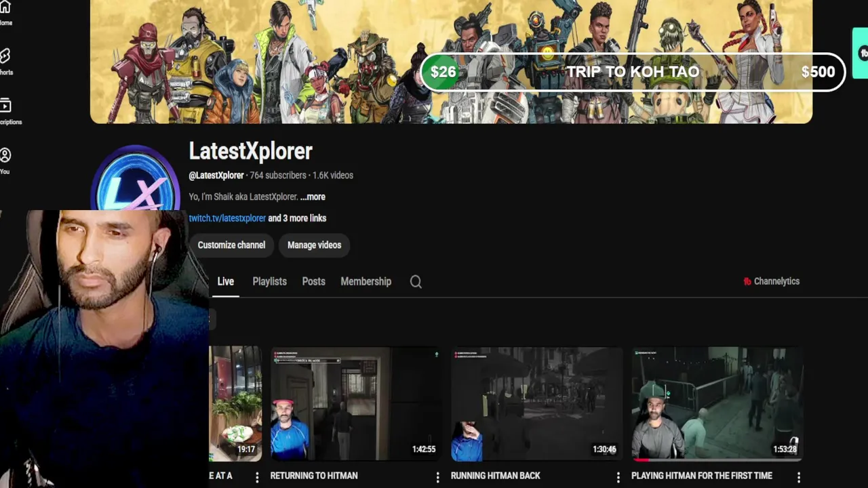Play the Returning to Hitman thumbnail

click(x=355, y=404)
